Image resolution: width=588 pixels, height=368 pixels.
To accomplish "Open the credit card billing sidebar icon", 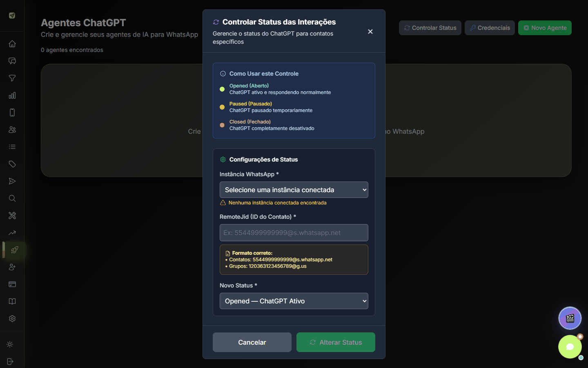I will (12, 284).
